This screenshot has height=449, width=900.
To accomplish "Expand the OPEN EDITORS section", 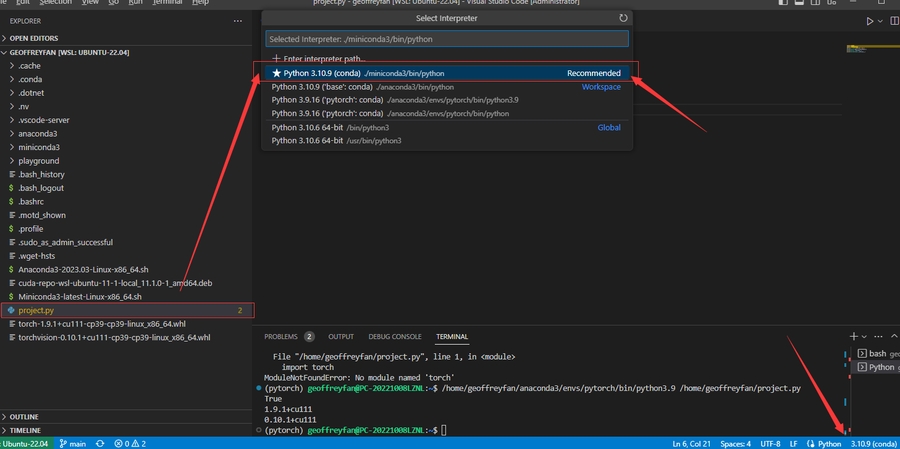I will [x=35, y=37].
